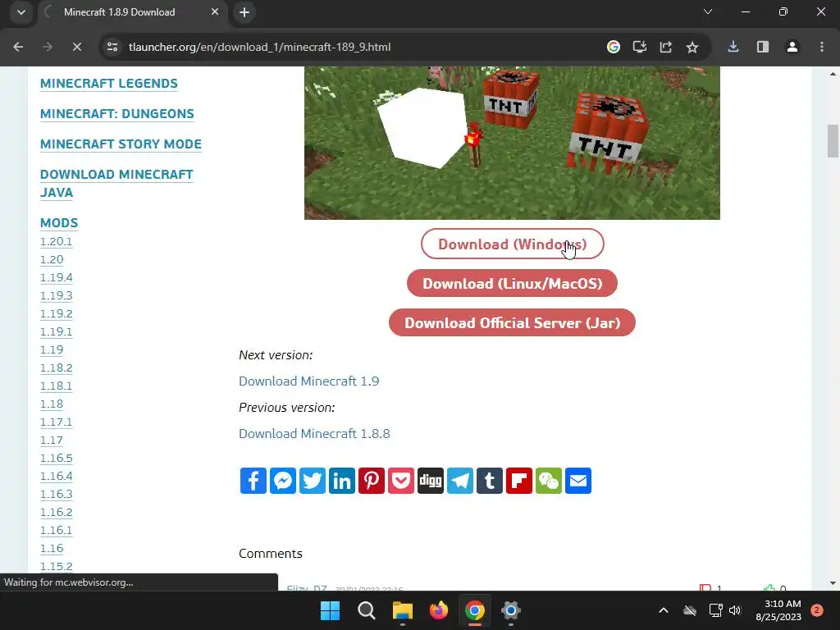Open Download Minecraft 1.9 link

click(309, 381)
